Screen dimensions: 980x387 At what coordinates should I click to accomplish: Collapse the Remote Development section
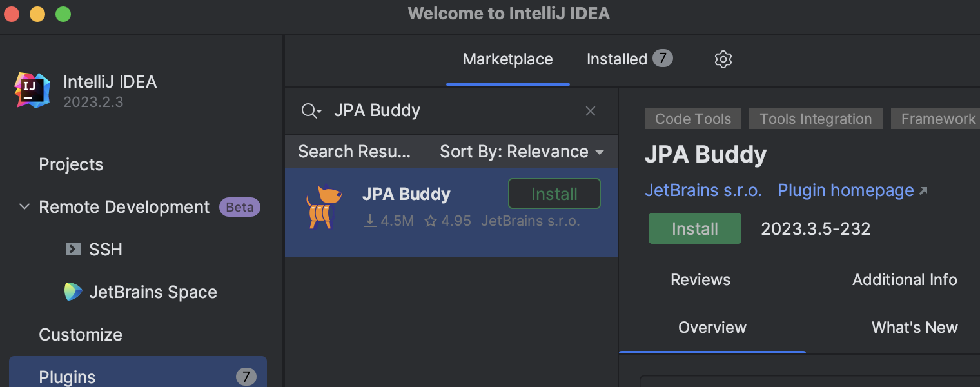[24, 207]
